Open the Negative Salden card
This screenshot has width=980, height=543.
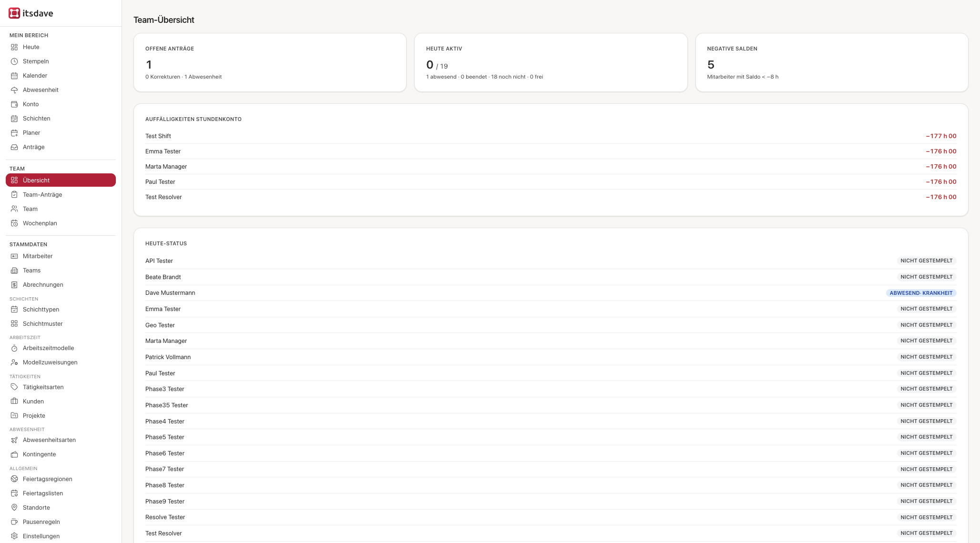(832, 62)
